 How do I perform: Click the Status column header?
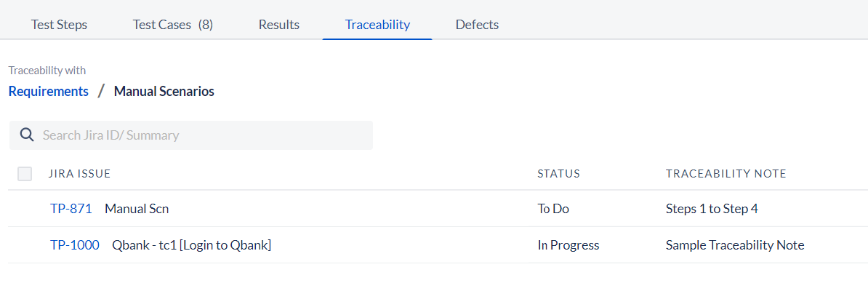(558, 174)
